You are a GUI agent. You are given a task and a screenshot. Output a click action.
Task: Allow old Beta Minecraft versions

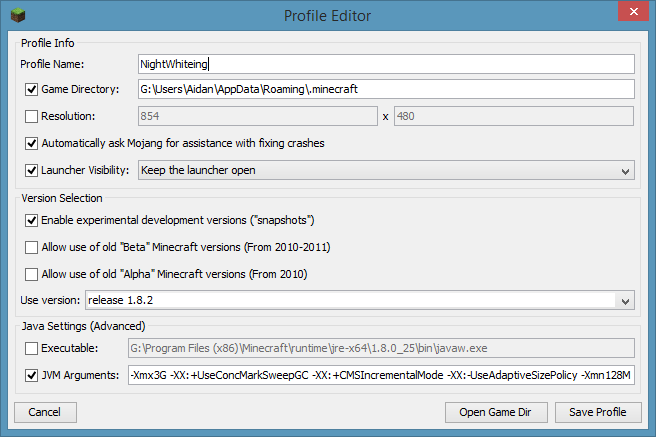tap(32, 247)
